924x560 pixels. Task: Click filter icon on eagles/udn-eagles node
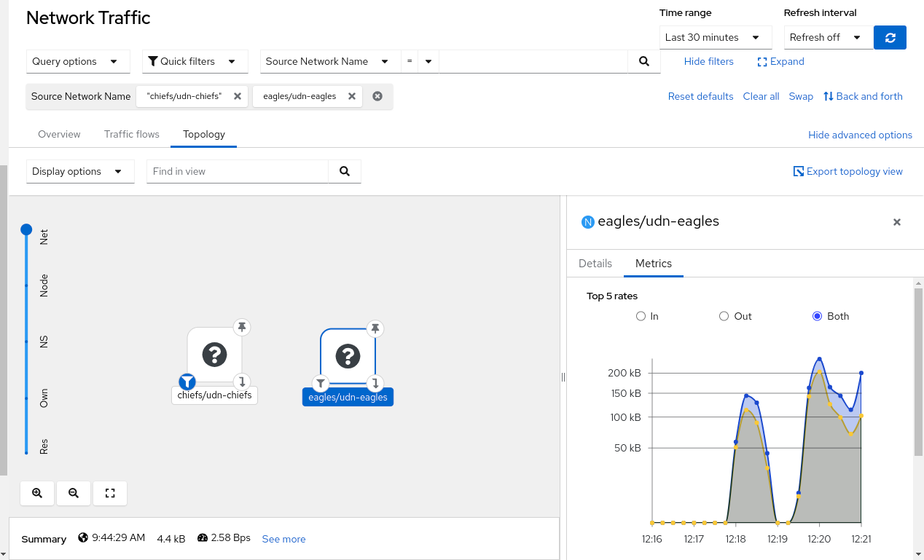pyautogui.click(x=321, y=383)
